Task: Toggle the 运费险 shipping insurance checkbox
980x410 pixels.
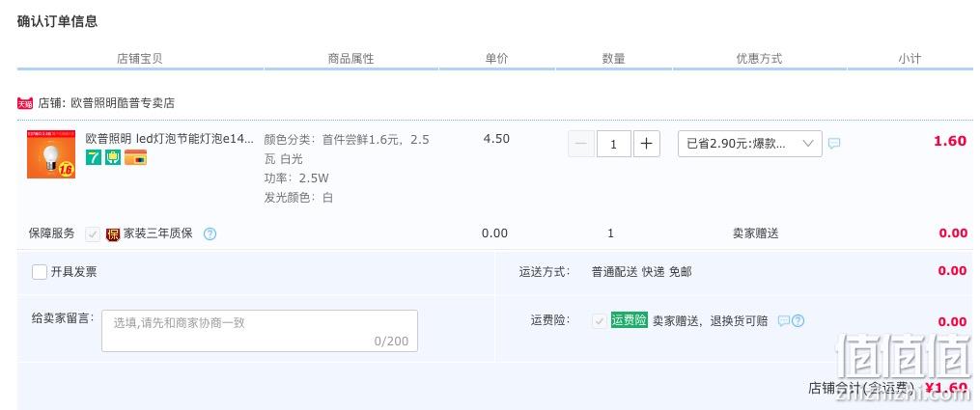Action: pos(599,320)
